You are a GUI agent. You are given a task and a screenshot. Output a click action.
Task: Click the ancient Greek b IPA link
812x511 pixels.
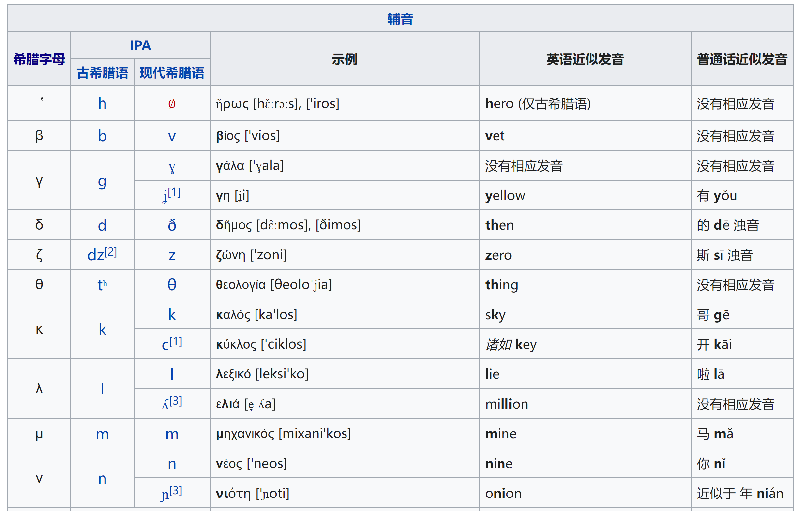(x=102, y=136)
